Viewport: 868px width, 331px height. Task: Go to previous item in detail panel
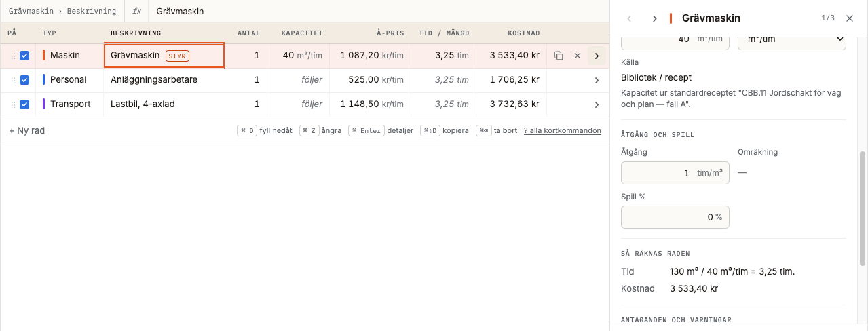click(x=629, y=18)
